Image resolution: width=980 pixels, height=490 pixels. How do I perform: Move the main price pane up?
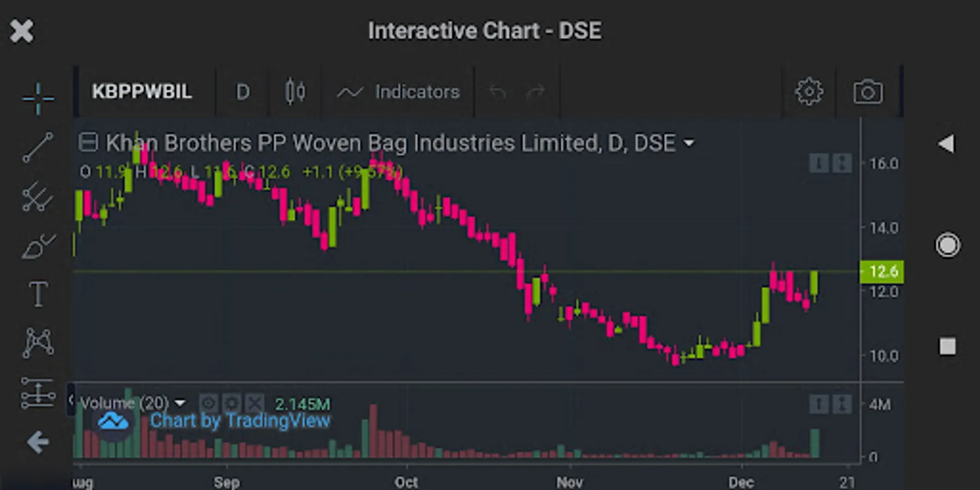(x=818, y=163)
